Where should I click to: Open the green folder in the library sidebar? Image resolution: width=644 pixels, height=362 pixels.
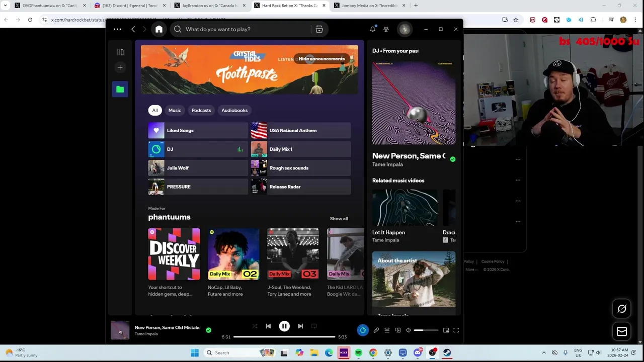(x=120, y=89)
